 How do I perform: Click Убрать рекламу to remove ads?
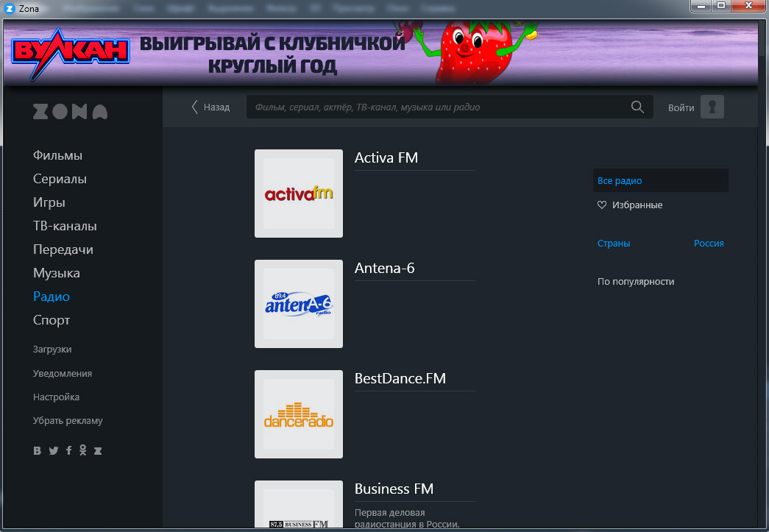pyautogui.click(x=68, y=420)
